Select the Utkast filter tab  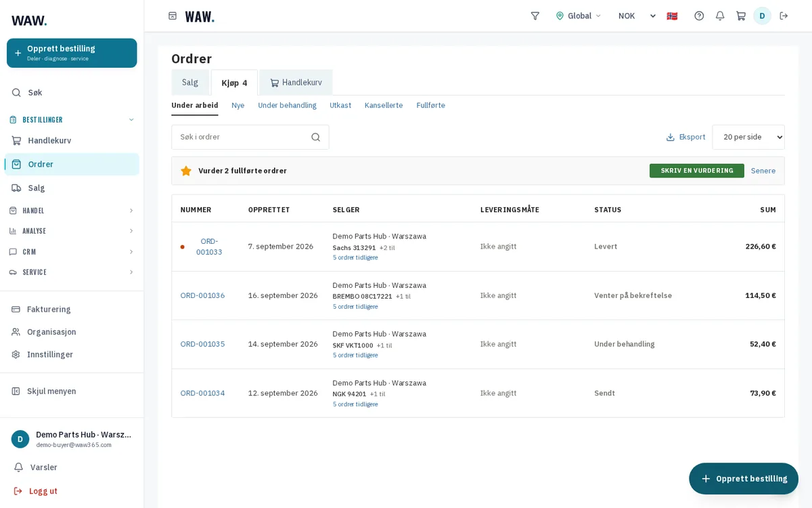pyautogui.click(x=340, y=106)
